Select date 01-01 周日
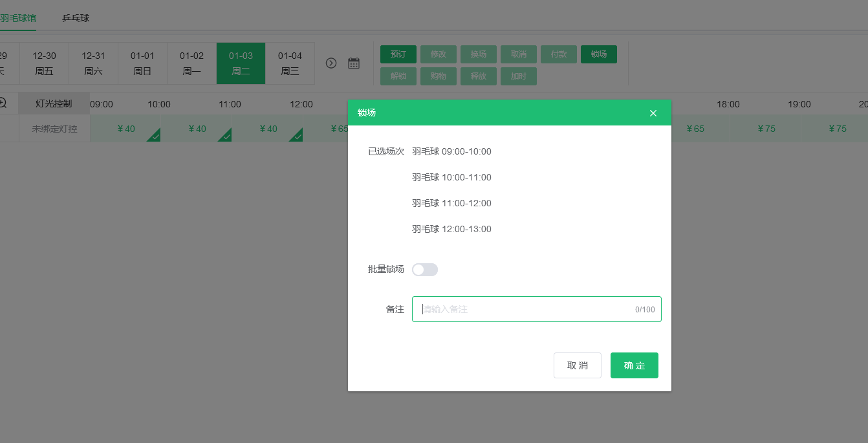The image size is (868, 443). (142, 63)
